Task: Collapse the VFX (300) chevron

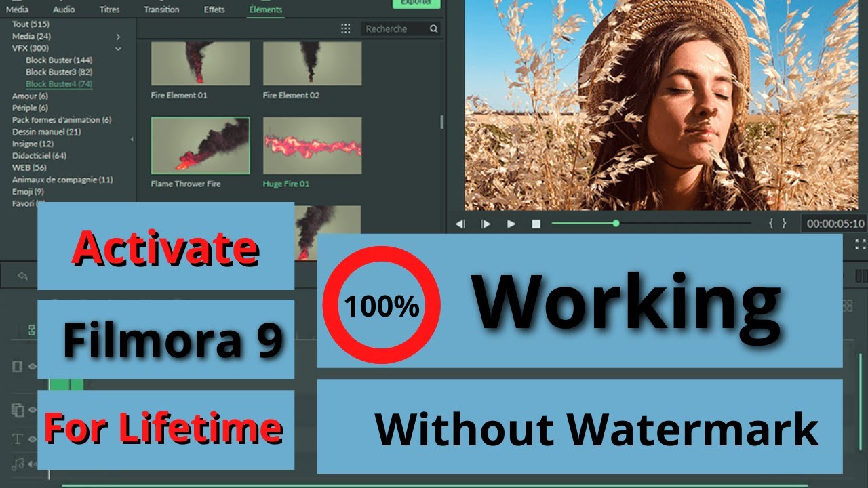Action: pyautogui.click(x=118, y=49)
